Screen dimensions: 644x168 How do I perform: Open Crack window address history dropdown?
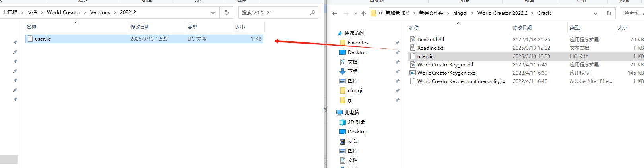596,14
